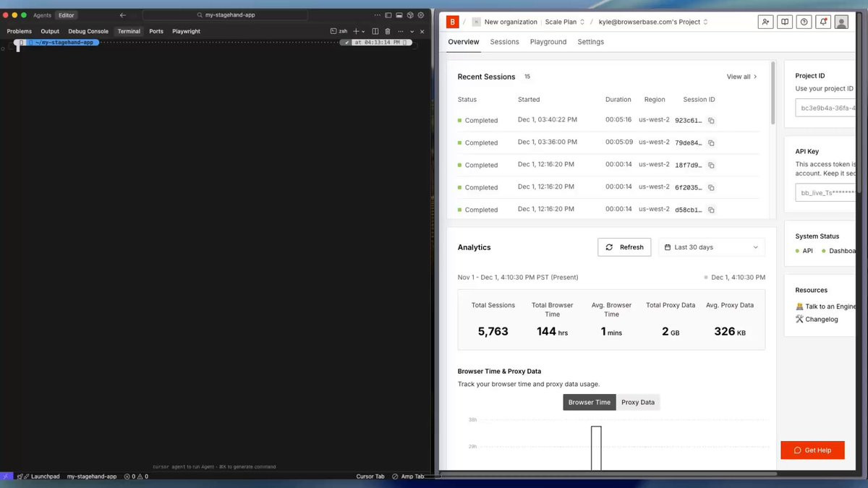This screenshot has height=488, width=868.
Task: Click the API system status indicator
Action: pos(804,251)
